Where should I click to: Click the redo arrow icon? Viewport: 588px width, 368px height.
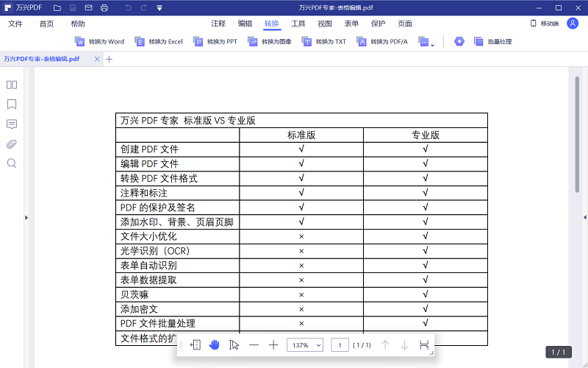(x=143, y=8)
